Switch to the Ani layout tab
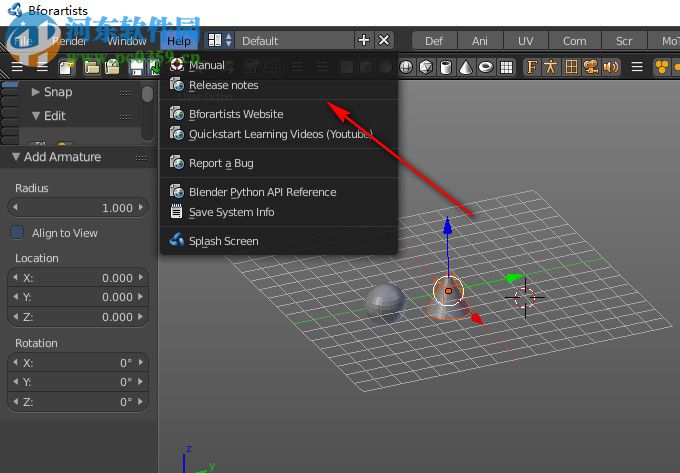680x473 pixels. click(480, 41)
